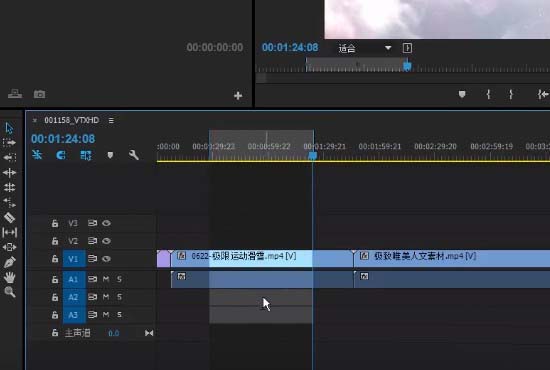Add marker in program monitor
550x370 pixels.
click(x=462, y=94)
